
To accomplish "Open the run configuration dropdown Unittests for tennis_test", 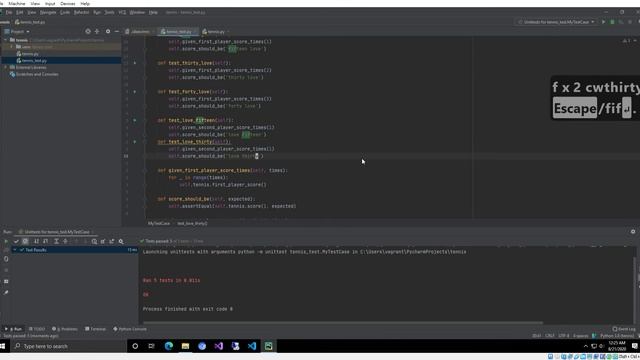I will point(557,22).
